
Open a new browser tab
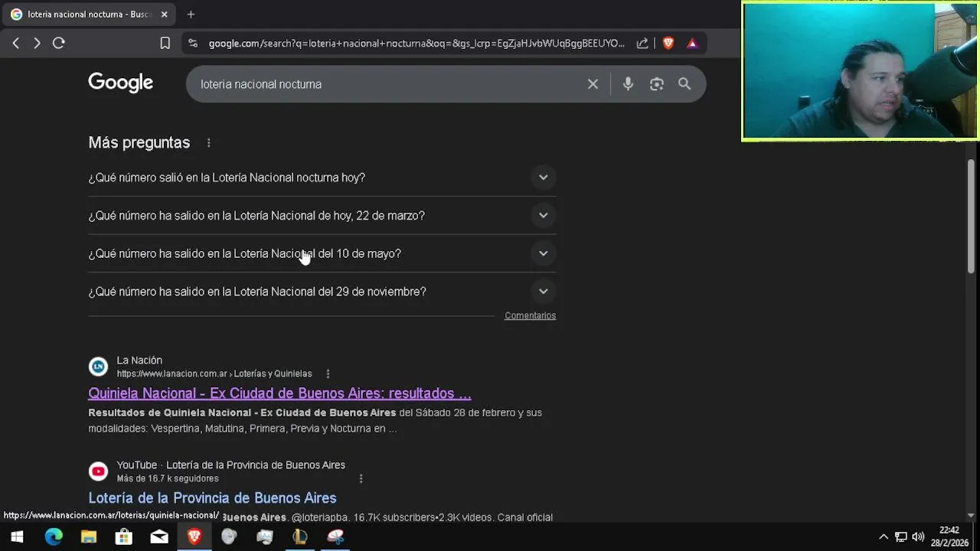click(x=191, y=15)
